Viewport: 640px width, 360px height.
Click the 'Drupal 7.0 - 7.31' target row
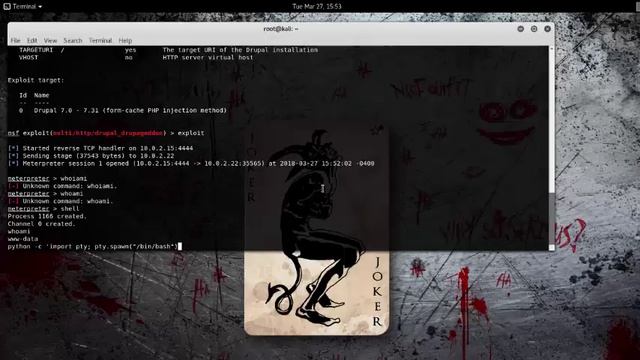coord(122,110)
